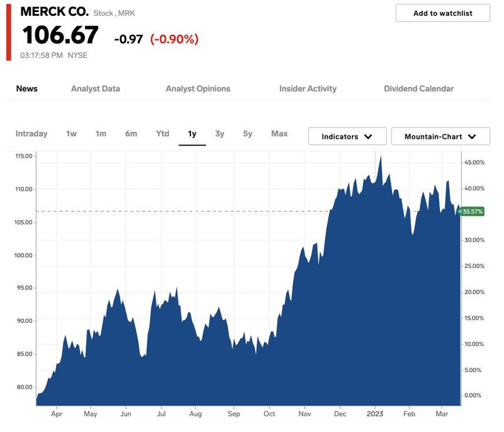Viewport: 504px width, 432px height.
Task: Click the 90.00 price axis label
Action: click(25, 321)
